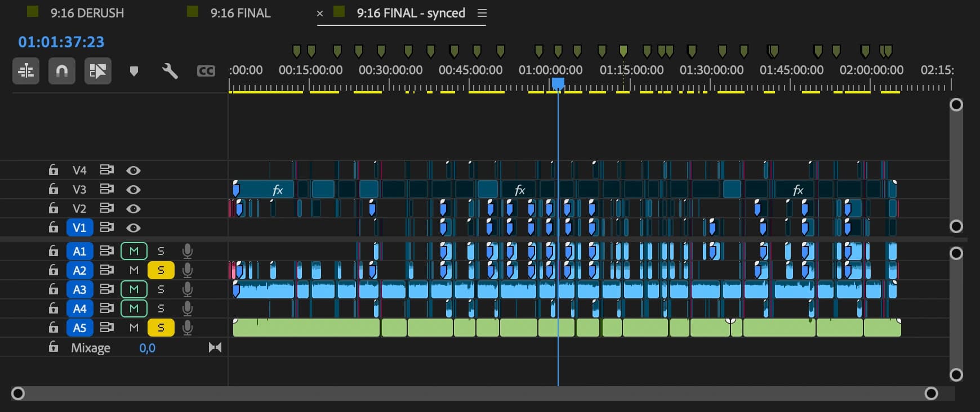
Task: Open sequence panel menu hamburger icon
Action: 482,12
